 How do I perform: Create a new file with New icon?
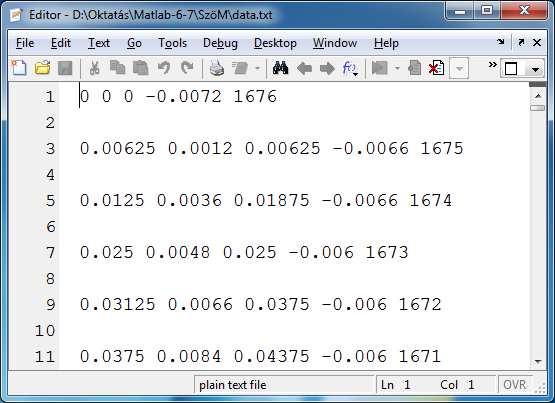point(19,68)
